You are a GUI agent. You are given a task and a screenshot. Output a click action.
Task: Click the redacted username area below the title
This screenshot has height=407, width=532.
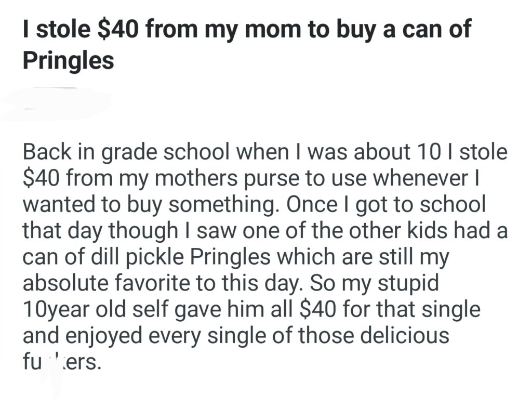tap(57, 102)
